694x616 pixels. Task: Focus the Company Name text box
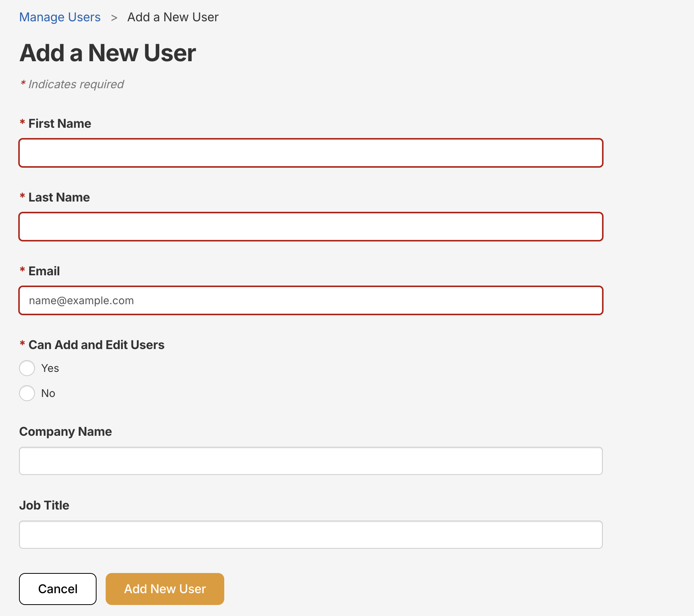point(311,461)
